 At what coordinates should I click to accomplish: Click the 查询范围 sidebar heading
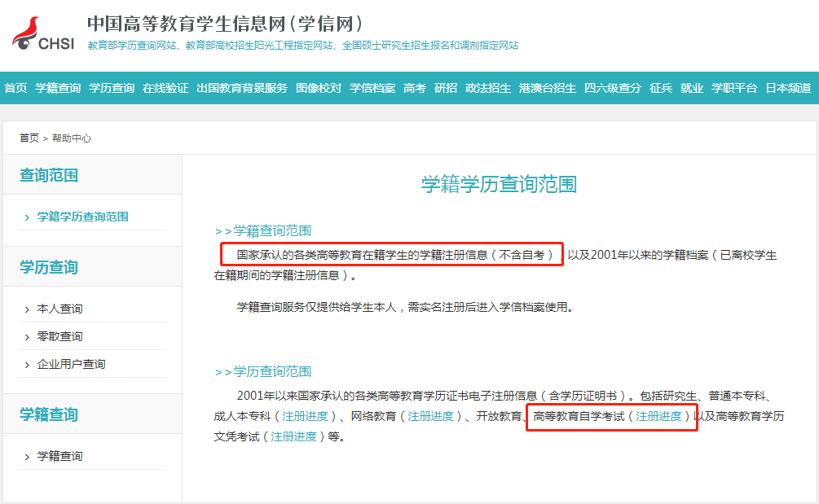(x=49, y=175)
